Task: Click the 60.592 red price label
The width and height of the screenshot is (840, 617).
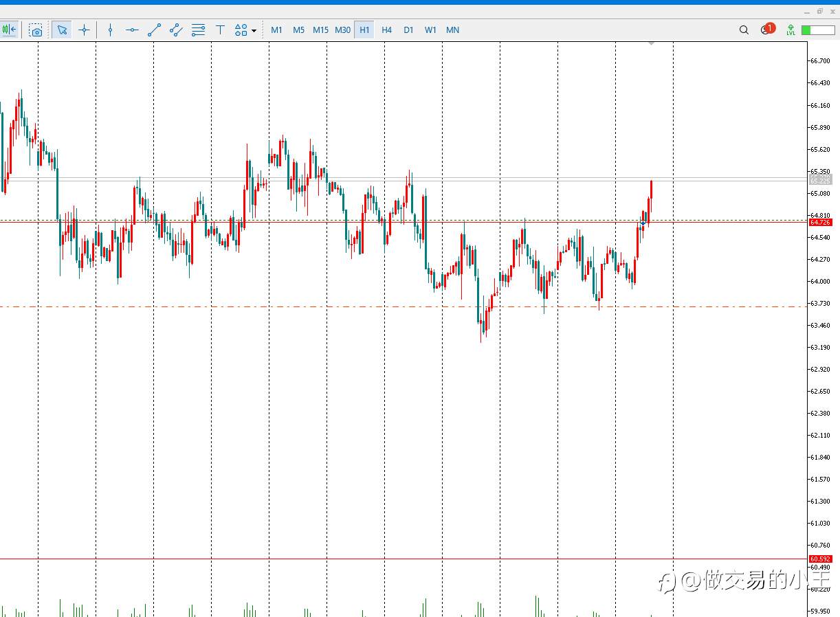Action: (820, 559)
